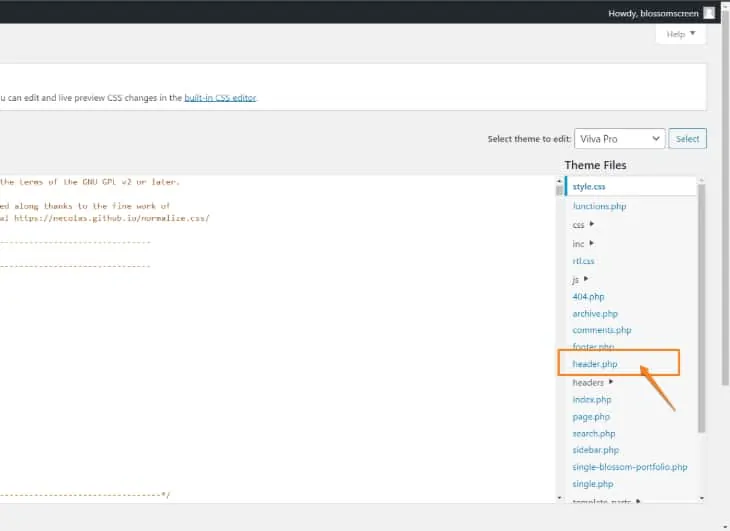Open single-blossom-portfolio.php file
730x531 pixels.
pos(629,467)
